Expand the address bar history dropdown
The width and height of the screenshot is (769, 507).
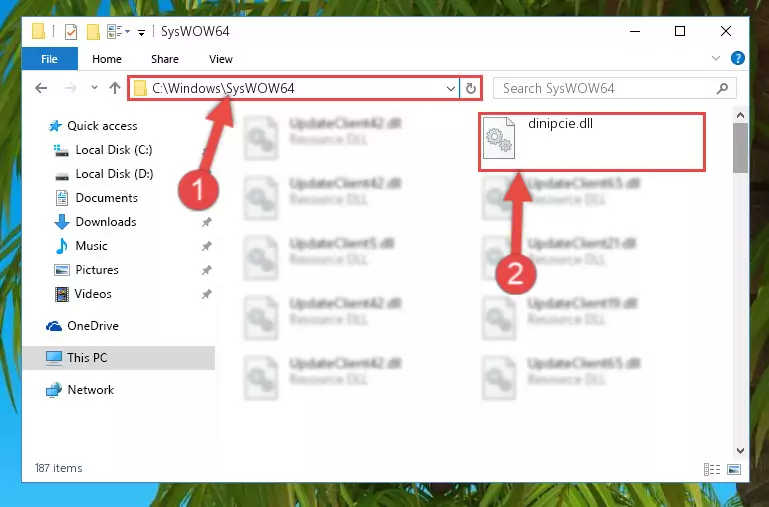click(x=451, y=89)
